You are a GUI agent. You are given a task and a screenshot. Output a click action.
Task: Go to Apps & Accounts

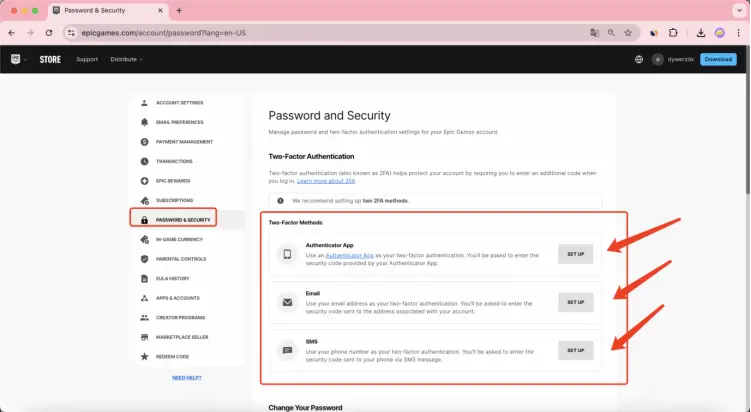pos(177,298)
